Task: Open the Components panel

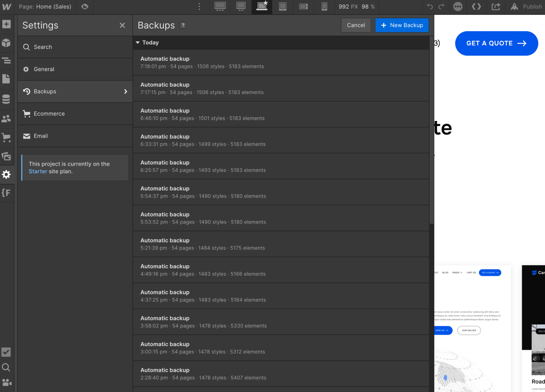Action: click(7, 43)
